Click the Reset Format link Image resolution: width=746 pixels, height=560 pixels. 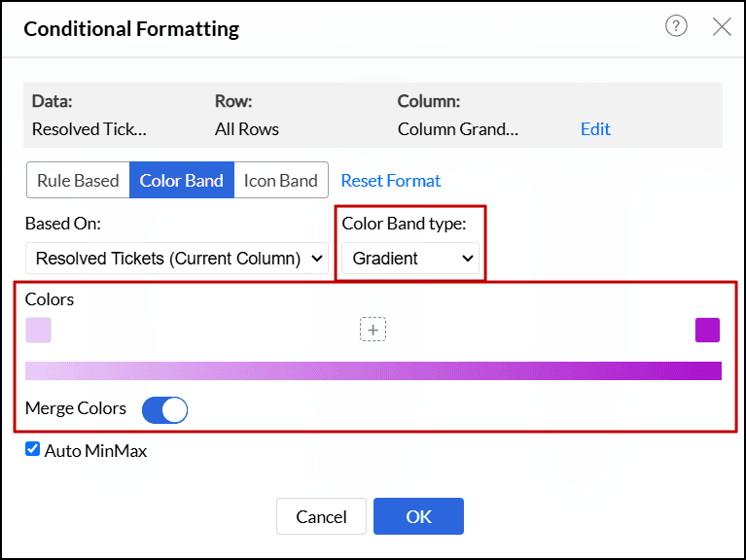pyautogui.click(x=391, y=181)
